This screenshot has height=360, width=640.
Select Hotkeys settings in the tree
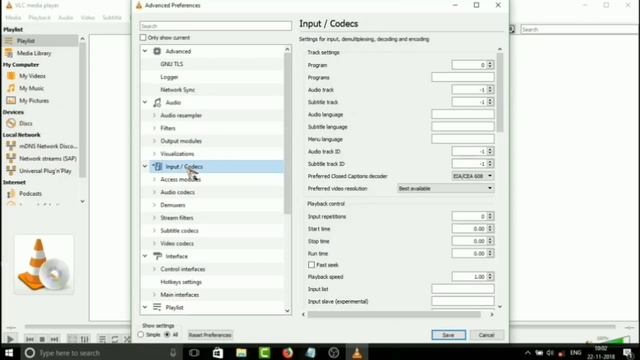tap(181, 282)
